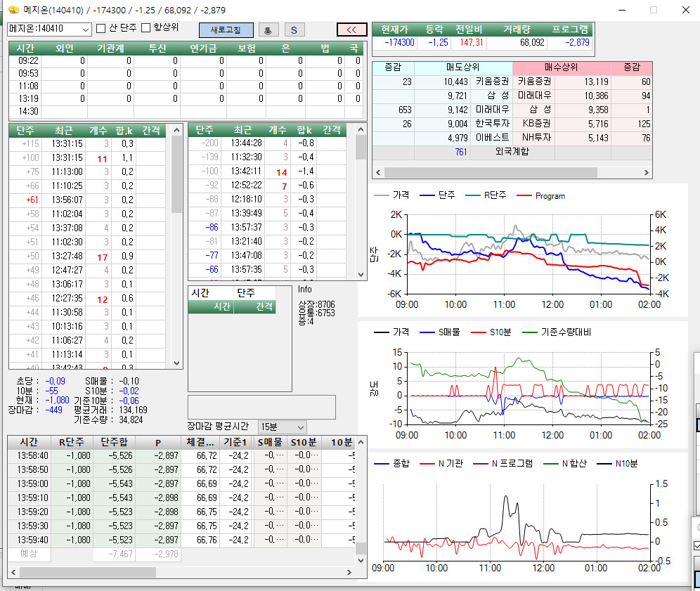Viewport: 700px width, 591px height.
Task: Select the -86 row at 13:57:37
Action: [x=267, y=227]
